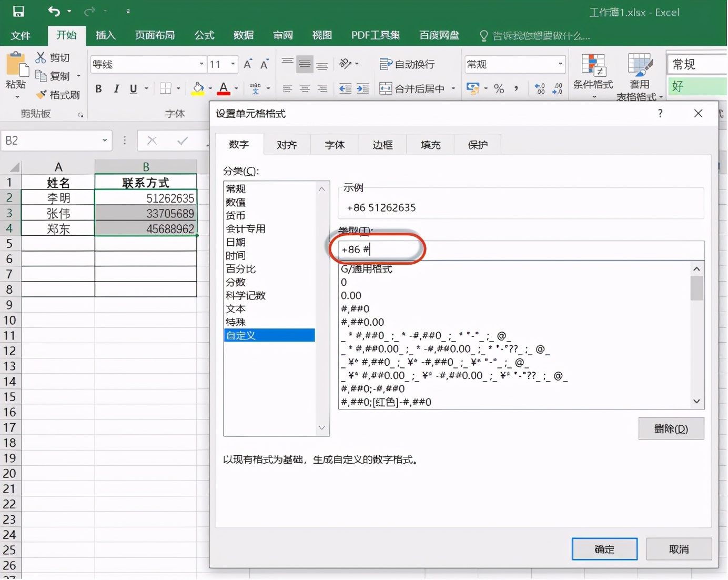Viewport: 728px width, 580px height.
Task: Select the 文本 category in the list
Action: [269, 308]
